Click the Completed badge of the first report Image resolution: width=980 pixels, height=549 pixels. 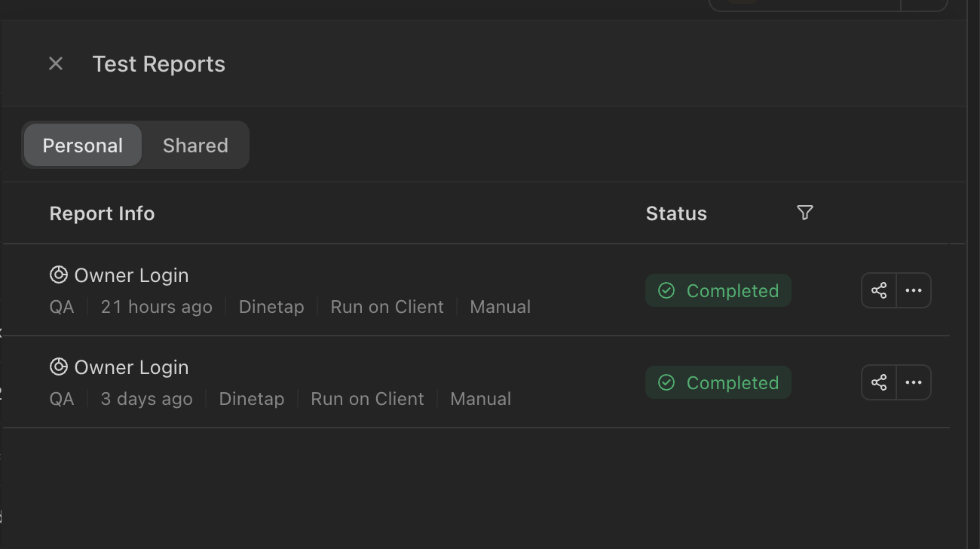coord(718,291)
